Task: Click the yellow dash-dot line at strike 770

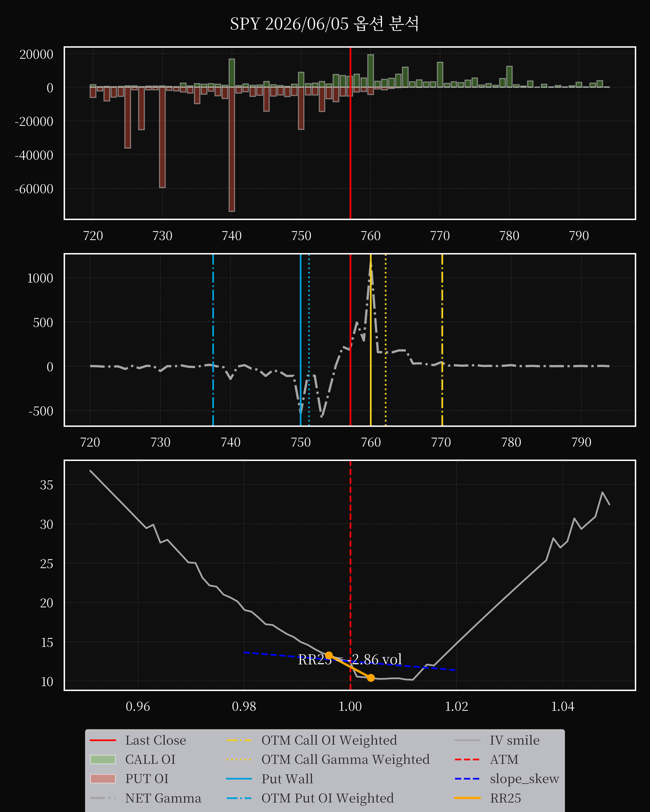Action: pyautogui.click(x=442, y=340)
